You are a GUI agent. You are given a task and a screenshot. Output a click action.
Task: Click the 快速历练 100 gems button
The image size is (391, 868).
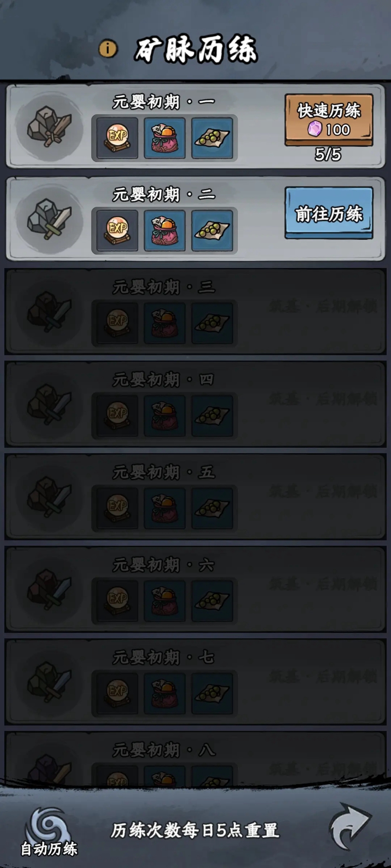pos(328,120)
